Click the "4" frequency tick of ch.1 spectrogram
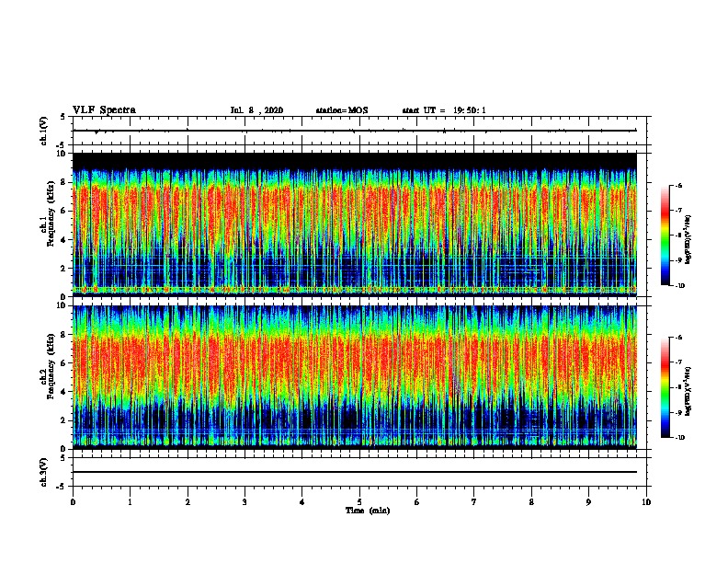Viewport: 728px width, 563px height. coord(63,240)
